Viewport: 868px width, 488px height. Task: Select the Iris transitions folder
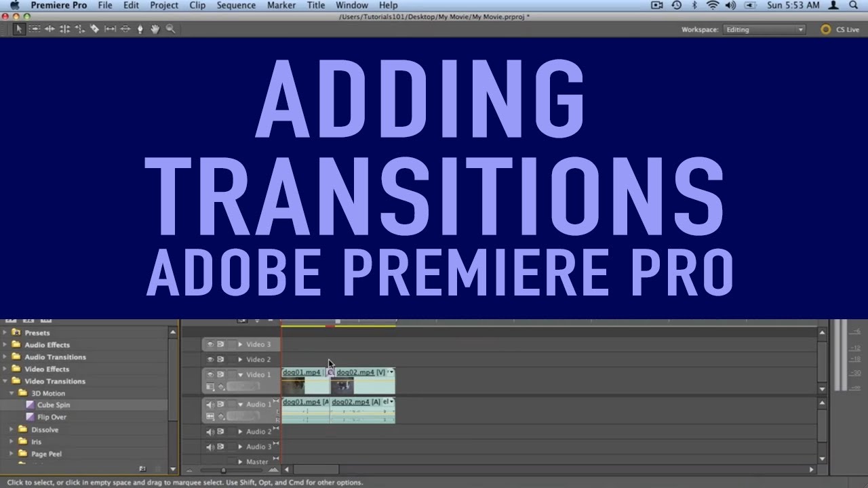[x=36, y=442]
